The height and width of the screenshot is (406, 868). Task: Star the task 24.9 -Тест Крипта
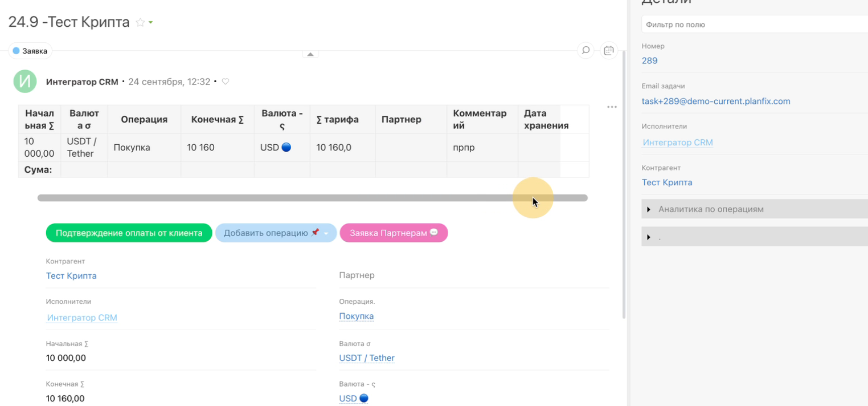coord(140,23)
